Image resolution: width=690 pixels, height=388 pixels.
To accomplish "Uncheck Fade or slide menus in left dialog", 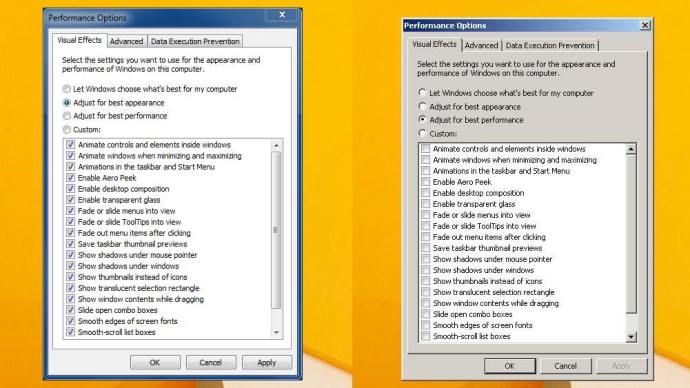I will [70, 210].
